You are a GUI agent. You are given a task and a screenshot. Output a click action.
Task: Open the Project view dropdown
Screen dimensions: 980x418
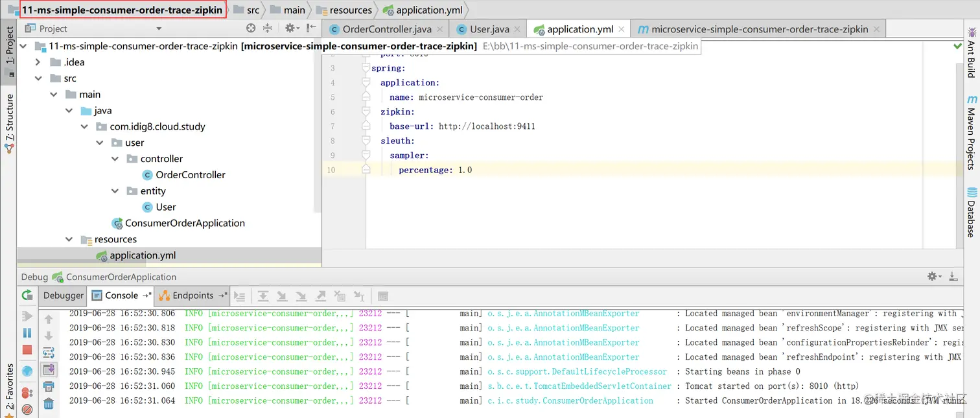click(x=159, y=29)
